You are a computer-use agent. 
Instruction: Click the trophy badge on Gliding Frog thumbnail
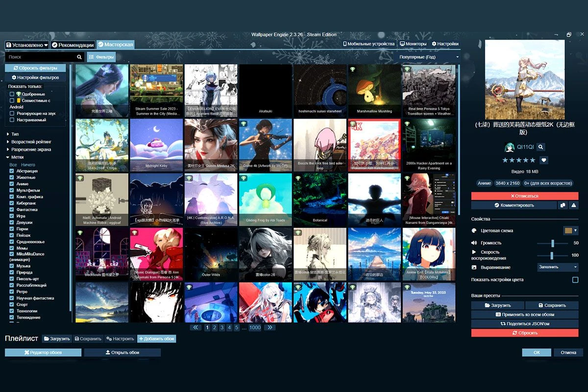[244, 178]
